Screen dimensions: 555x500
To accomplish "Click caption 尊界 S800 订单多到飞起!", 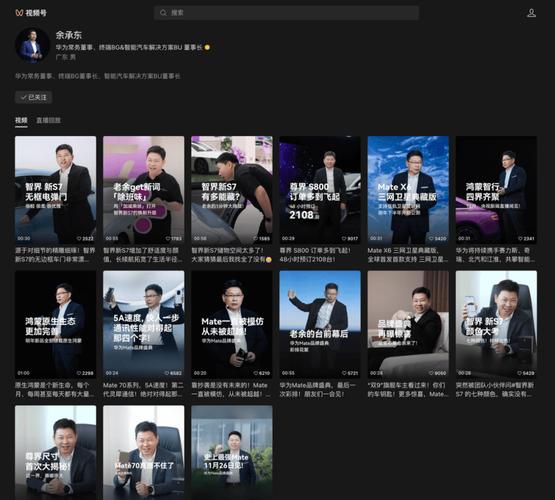I will click(x=315, y=255).
